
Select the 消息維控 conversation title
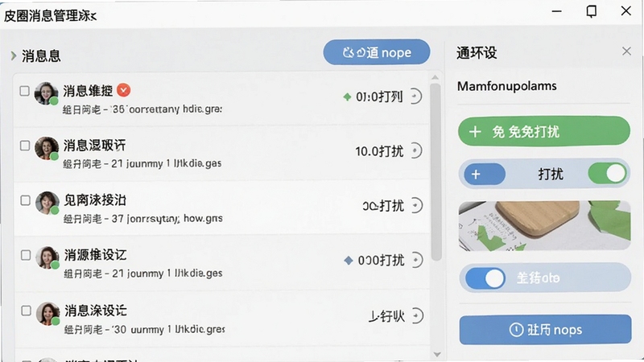pos(88,91)
